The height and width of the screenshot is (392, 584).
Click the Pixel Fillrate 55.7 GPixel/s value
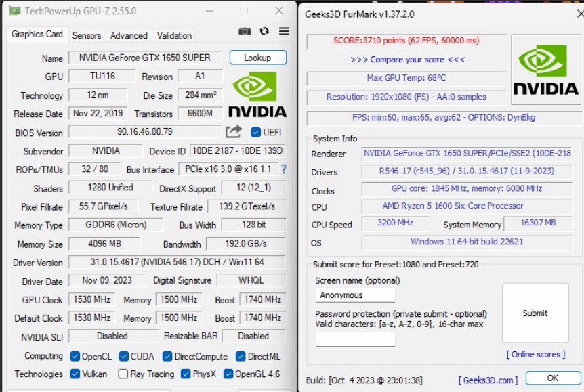click(103, 206)
